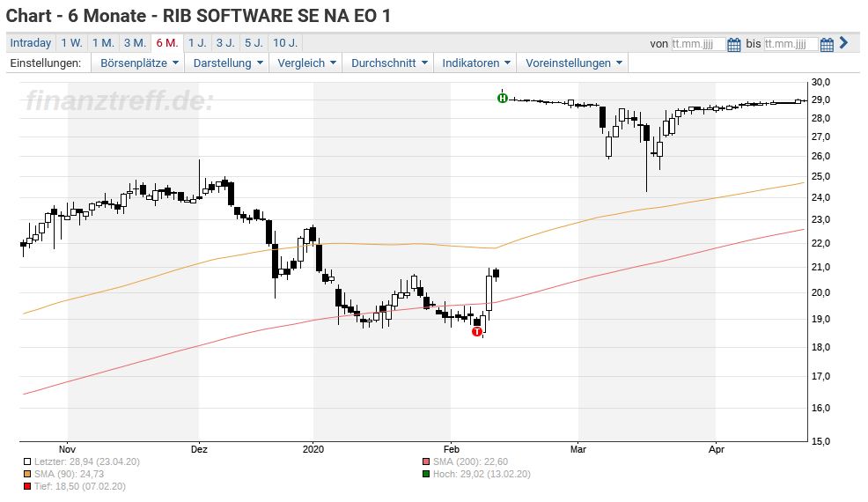Click the 'Apr' x-axis label
The height and width of the screenshot is (502, 868).
click(717, 449)
